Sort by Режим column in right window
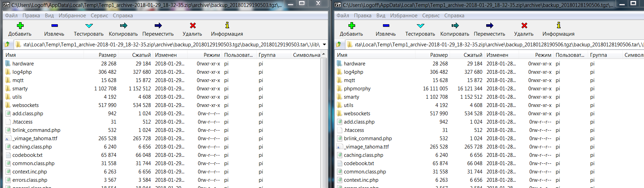644x188 pixels. coord(536,55)
